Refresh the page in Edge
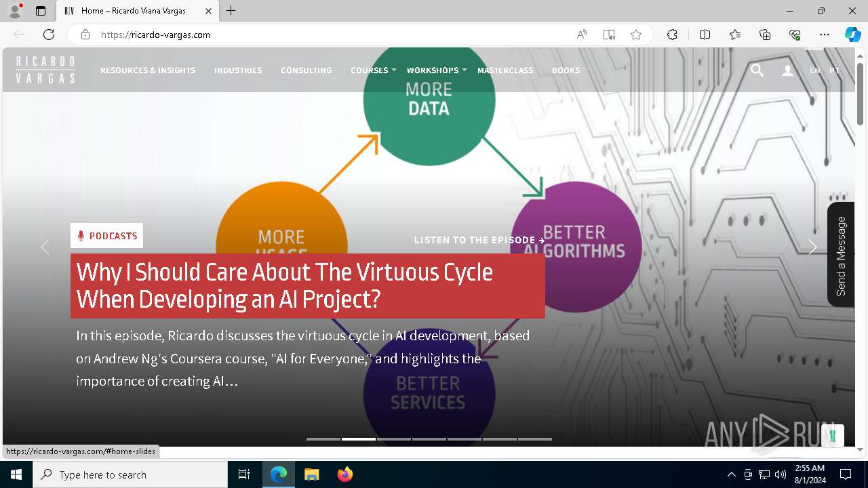Screen dimensions: 868x488 (x=49, y=35)
